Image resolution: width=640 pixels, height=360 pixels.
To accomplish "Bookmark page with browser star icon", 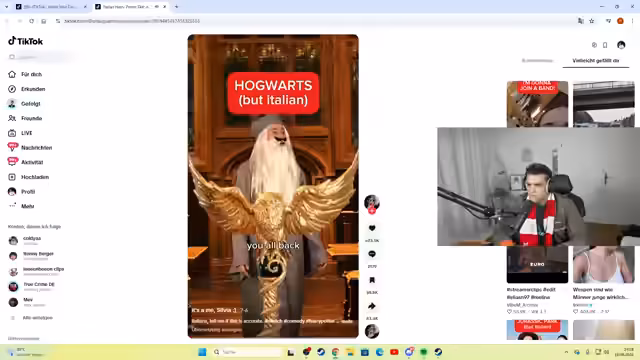I will (x=591, y=21).
